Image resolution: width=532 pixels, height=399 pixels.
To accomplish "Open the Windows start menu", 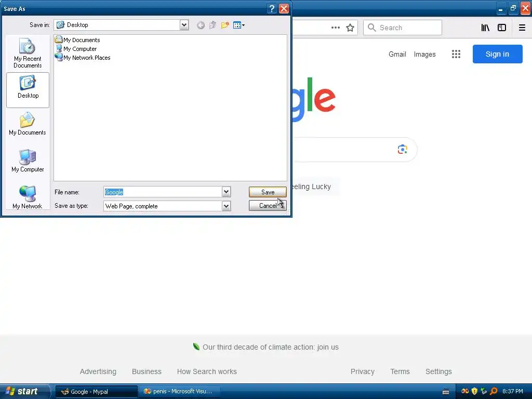I will tap(24, 391).
